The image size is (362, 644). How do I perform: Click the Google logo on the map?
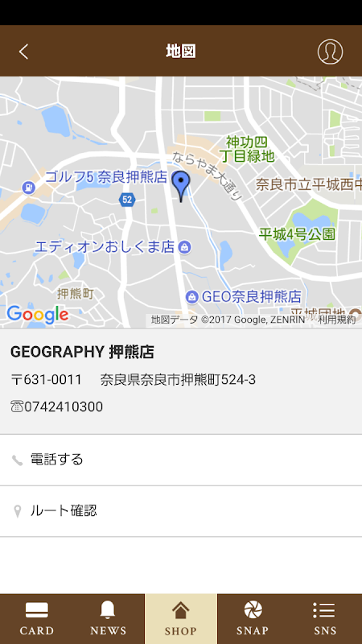pyautogui.click(x=37, y=315)
